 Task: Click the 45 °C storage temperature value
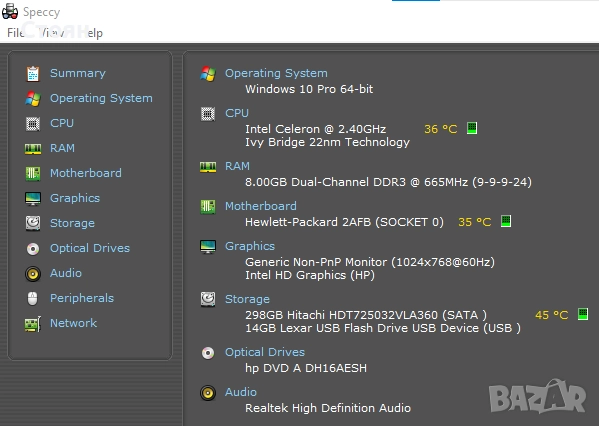pos(552,315)
